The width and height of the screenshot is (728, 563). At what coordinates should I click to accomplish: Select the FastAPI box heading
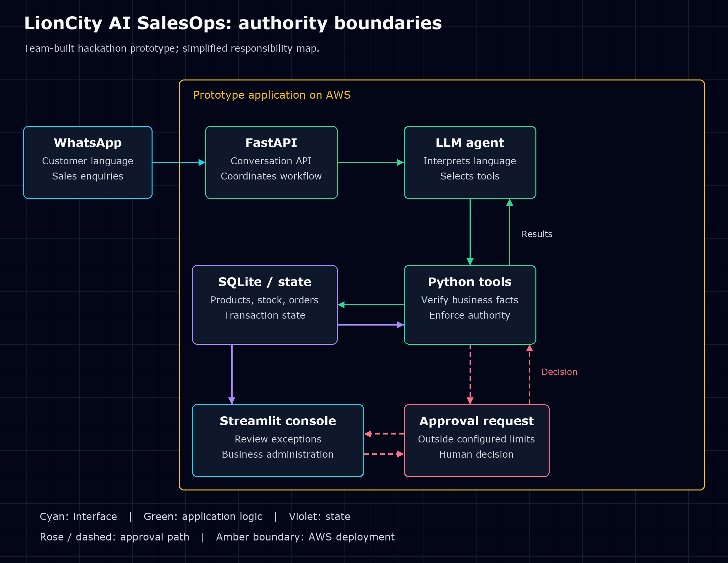271,143
